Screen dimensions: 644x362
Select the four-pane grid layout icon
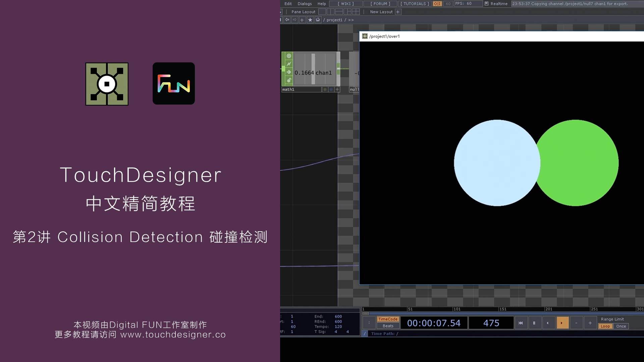click(356, 12)
